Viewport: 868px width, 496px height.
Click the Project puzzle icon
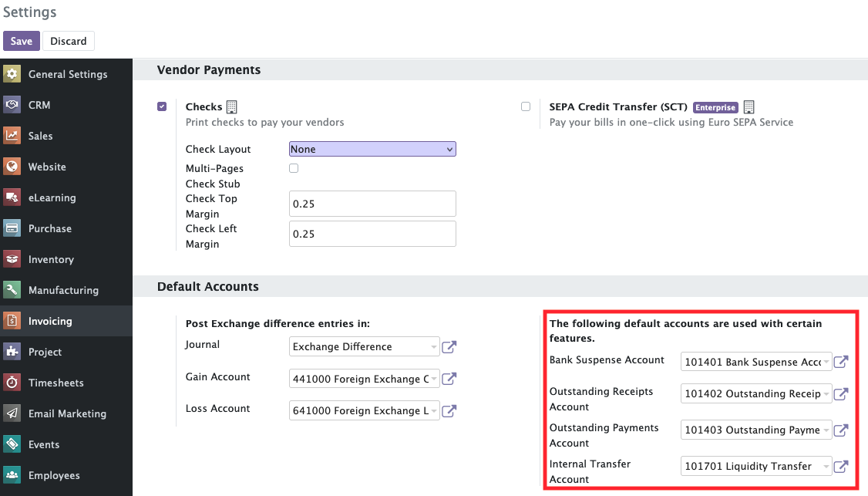(12, 351)
